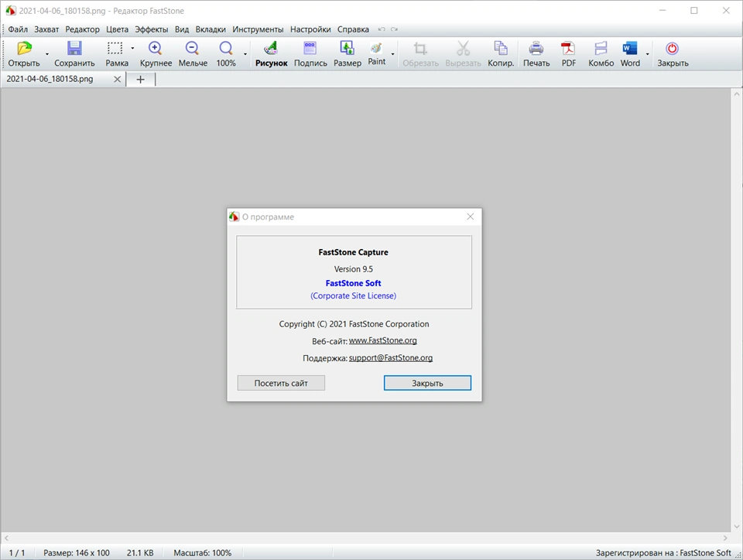Click the undo arrow in menu bar
The width and height of the screenshot is (743, 560).
coord(381,29)
